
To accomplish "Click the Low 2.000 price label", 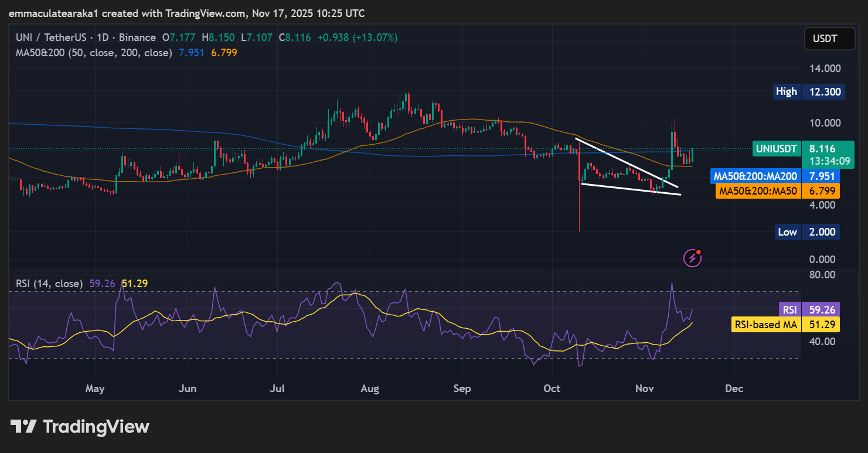I will point(807,231).
